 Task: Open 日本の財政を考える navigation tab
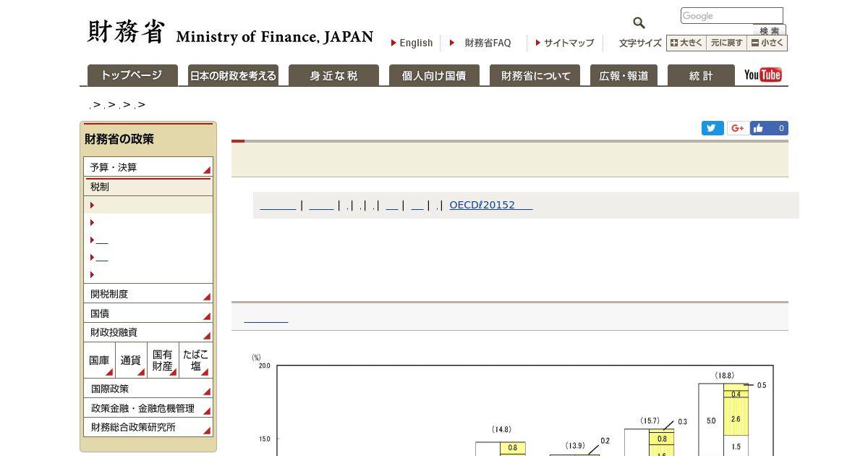click(233, 75)
